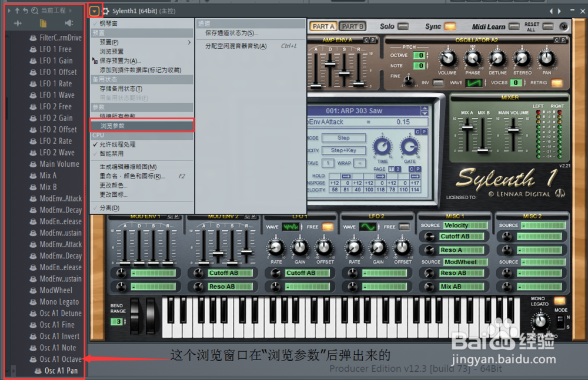The image size is (588, 380).
Task: Adjust mixer MIX B slider
Action: click(483, 150)
